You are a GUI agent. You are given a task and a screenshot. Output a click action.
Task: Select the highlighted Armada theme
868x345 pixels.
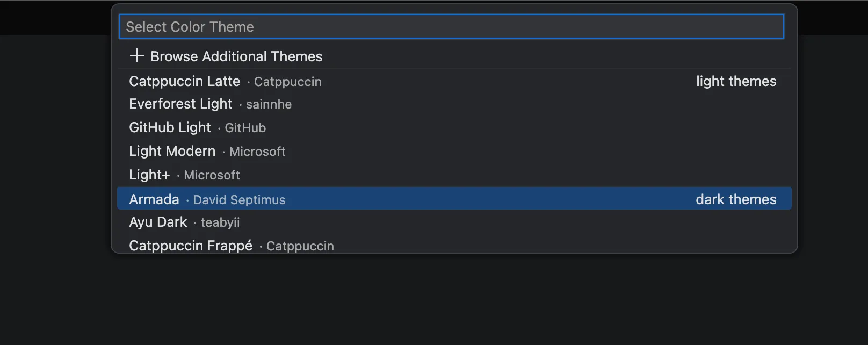(x=154, y=200)
